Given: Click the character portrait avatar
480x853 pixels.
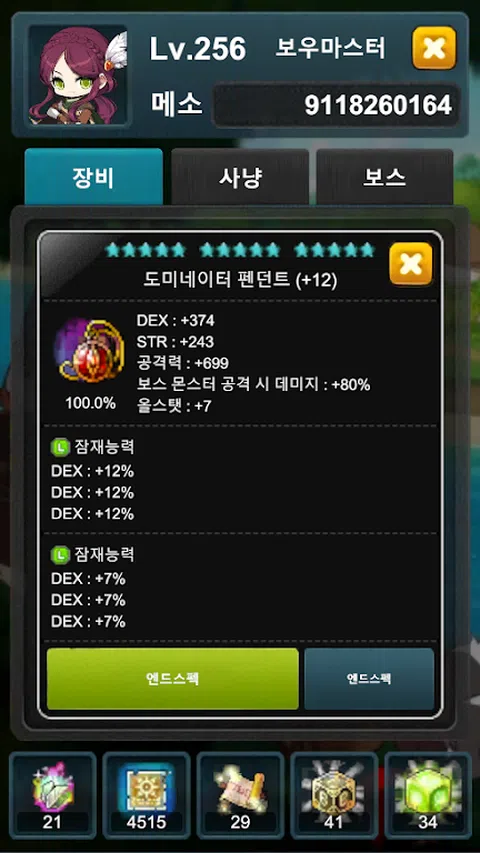Looking at the screenshot, I should tap(78, 75).
